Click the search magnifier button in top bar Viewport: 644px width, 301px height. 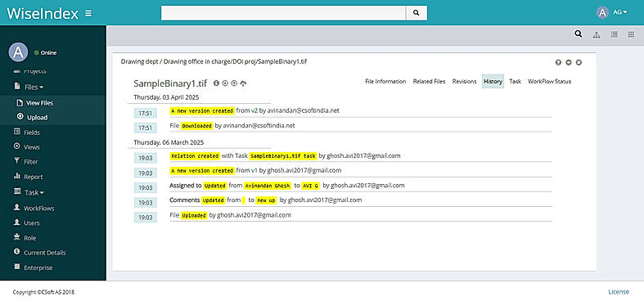coord(416,13)
